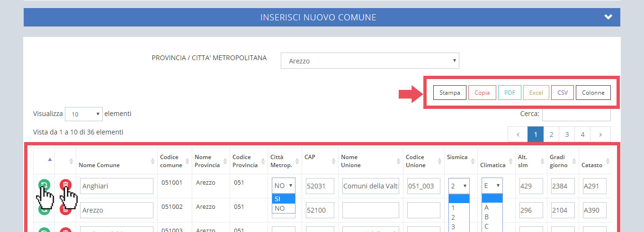Open the Colonne visibility button

[x=593, y=93]
